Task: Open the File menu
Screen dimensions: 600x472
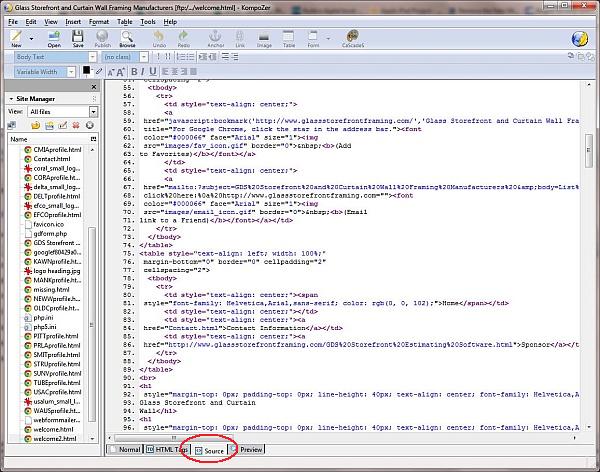Action: click(x=13, y=22)
